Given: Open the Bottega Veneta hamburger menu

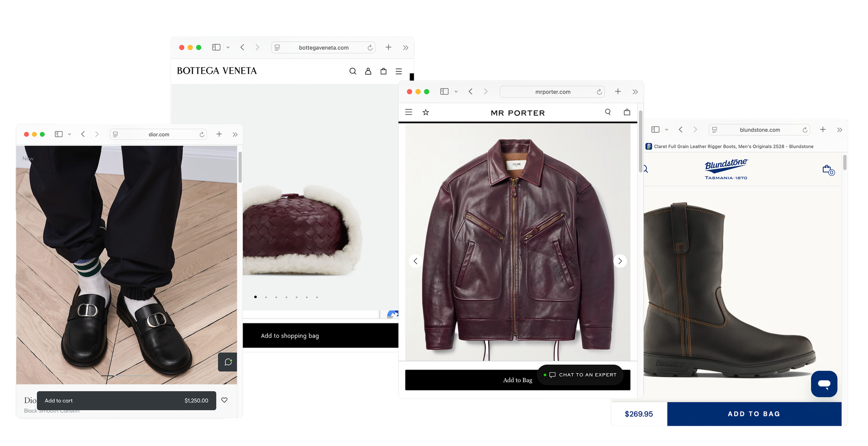Looking at the screenshot, I should [x=399, y=71].
